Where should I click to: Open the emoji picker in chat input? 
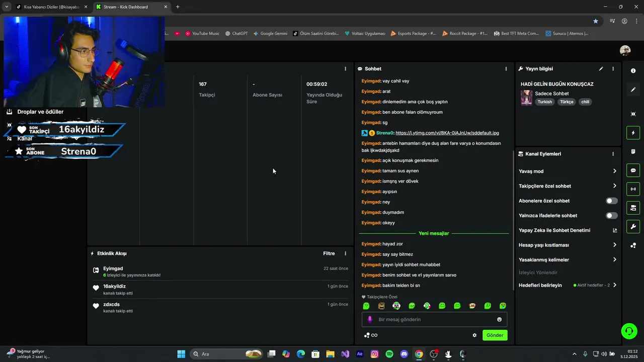click(499, 319)
